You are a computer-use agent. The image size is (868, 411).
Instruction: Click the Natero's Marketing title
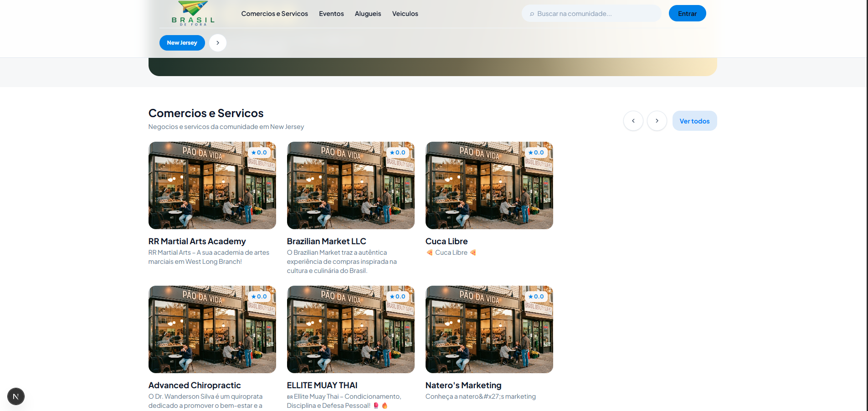coord(463,385)
